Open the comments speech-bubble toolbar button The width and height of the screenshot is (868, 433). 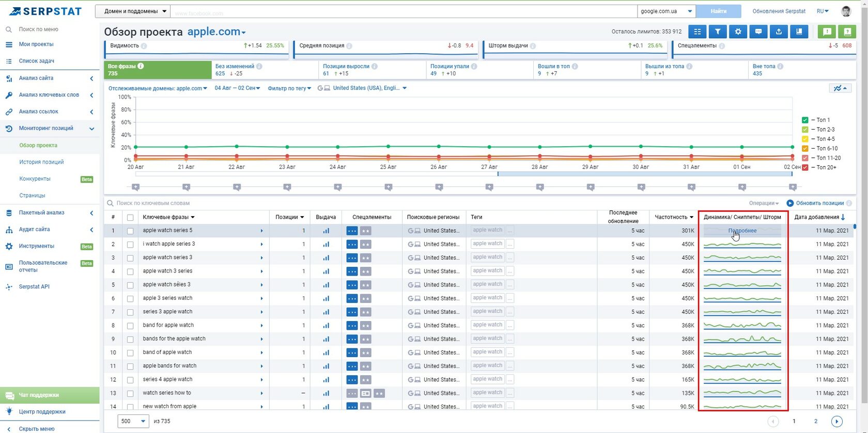tap(758, 31)
